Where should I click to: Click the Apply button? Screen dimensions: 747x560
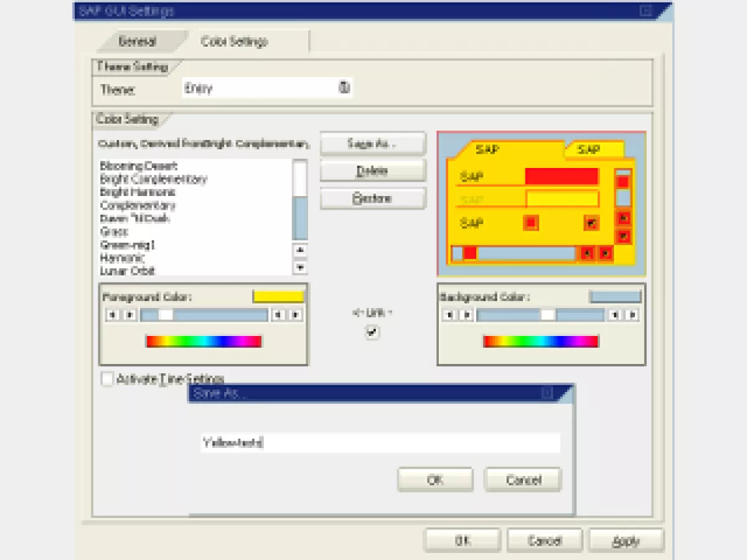[x=626, y=541]
